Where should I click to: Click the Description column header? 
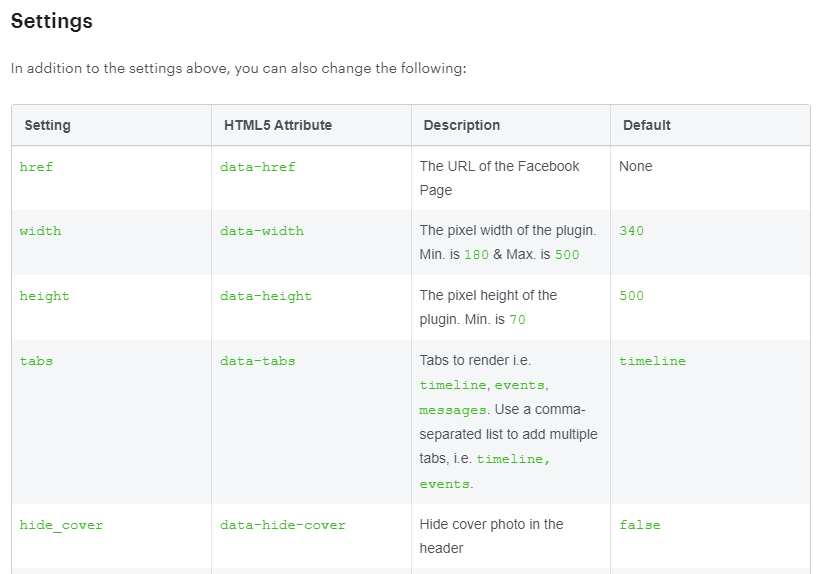click(462, 125)
